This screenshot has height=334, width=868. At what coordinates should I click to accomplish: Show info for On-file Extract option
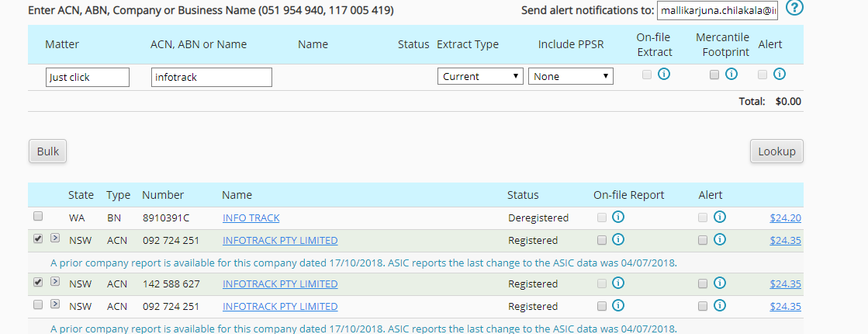coord(664,75)
